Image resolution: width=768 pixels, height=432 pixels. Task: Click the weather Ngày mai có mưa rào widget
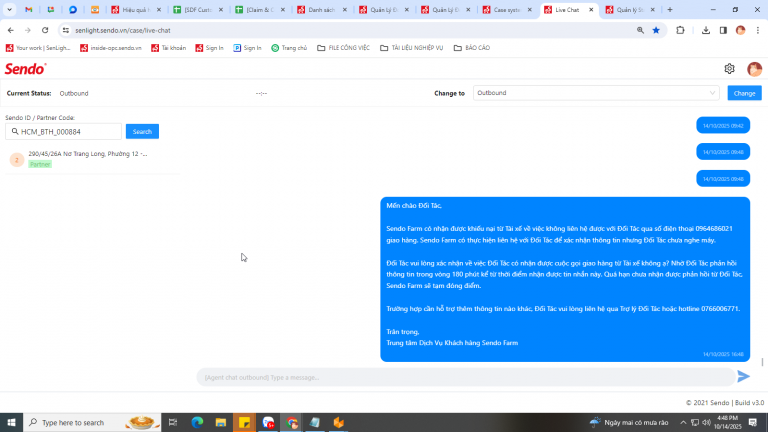[629, 422]
